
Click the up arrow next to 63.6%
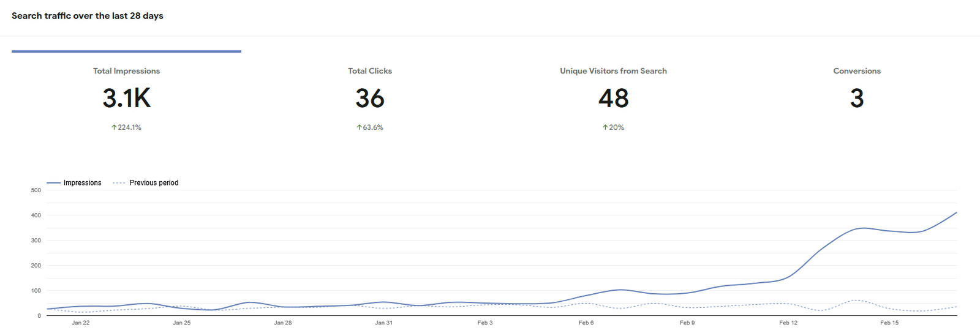(360, 127)
